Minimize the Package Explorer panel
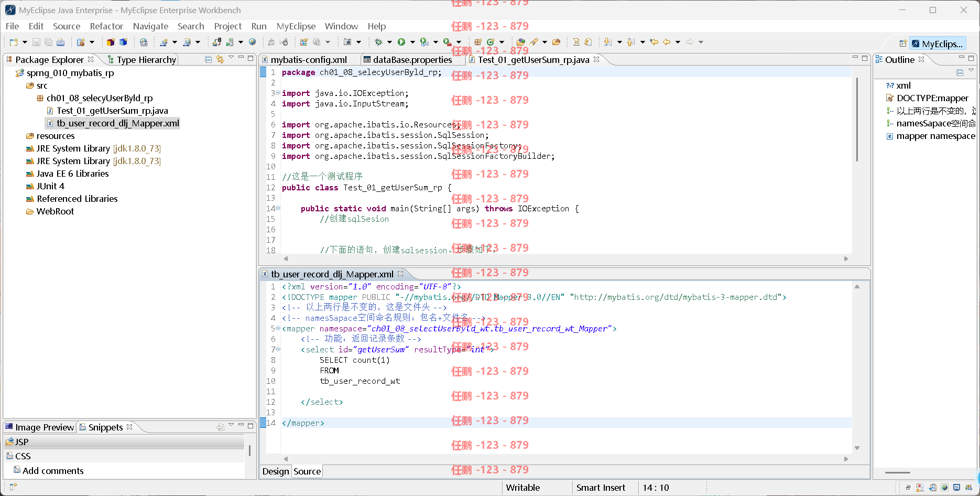The height and width of the screenshot is (496, 980). point(241,57)
